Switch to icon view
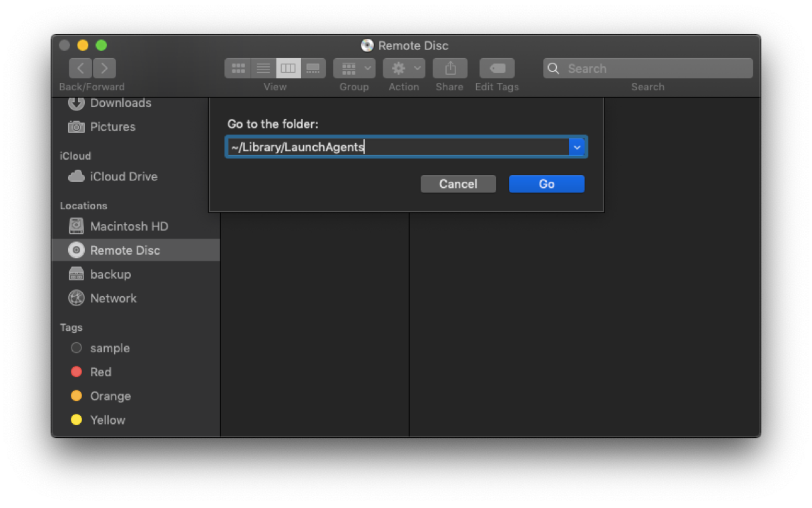This screenshot has width=812, height=508. click(x=238, y=68)
